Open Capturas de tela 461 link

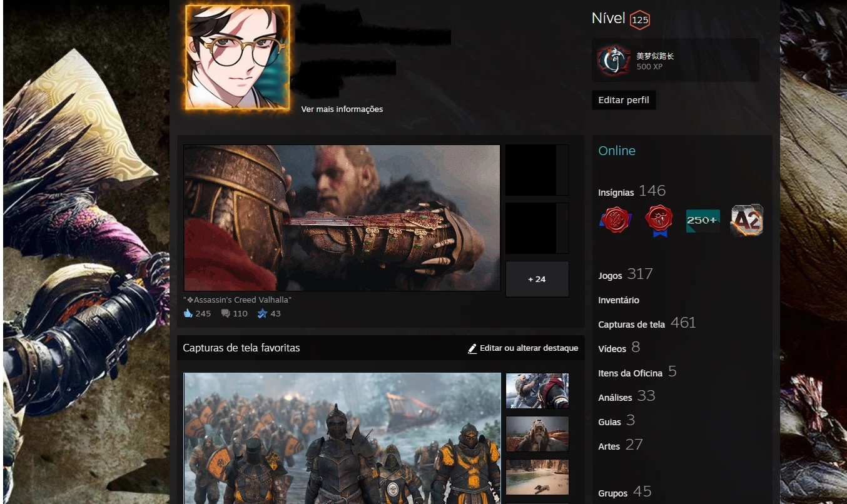(x=647, y=323)
